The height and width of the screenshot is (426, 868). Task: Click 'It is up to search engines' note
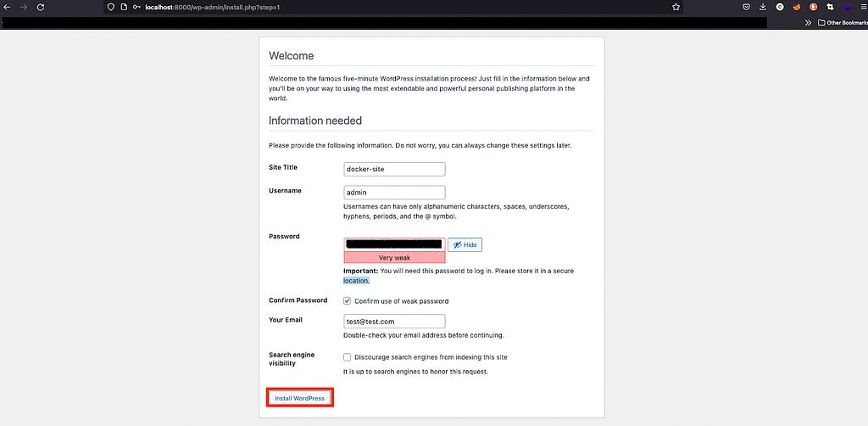(415, 372)
